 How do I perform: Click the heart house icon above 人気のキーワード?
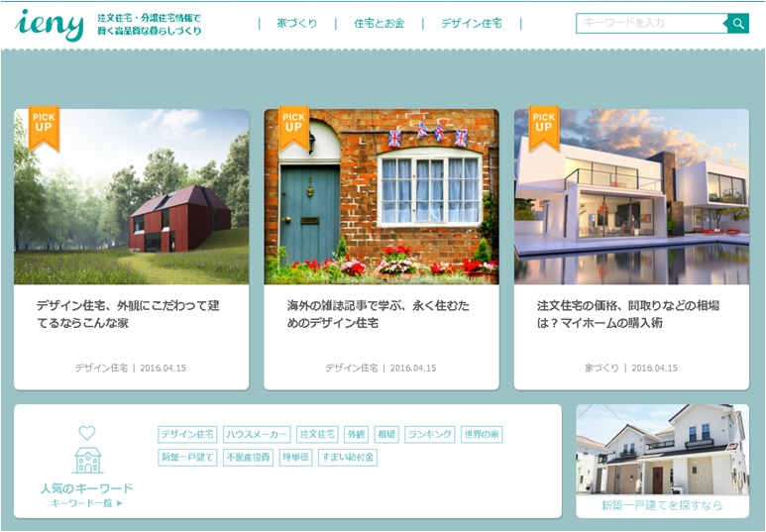click(x=87, y=451)
